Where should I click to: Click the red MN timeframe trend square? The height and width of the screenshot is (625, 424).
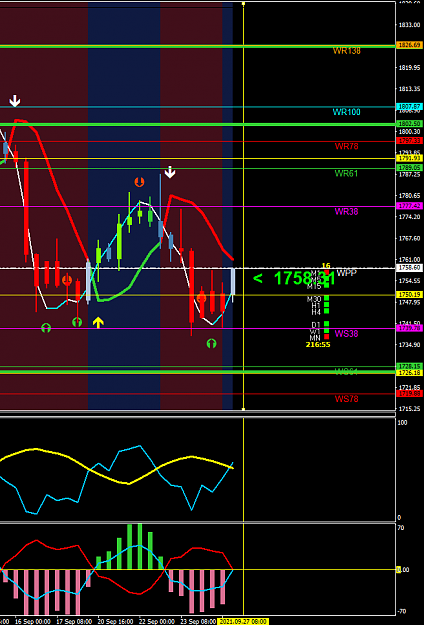[x=326, y=337]
